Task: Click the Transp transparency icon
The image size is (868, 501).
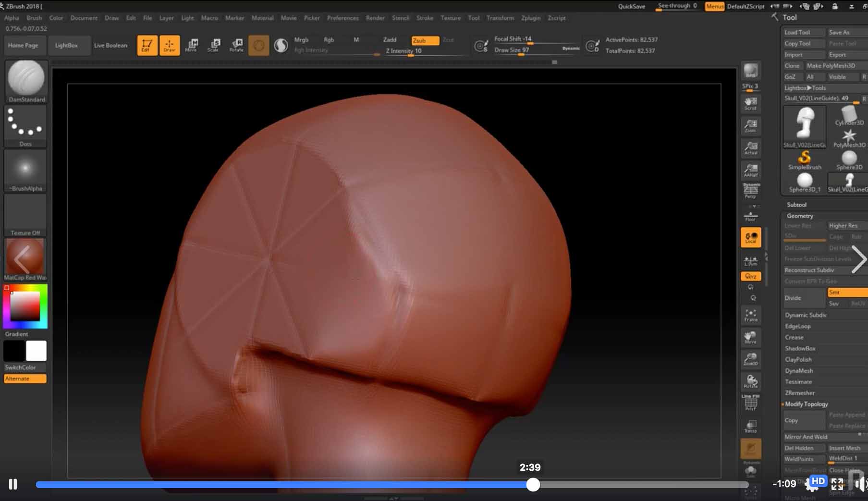Action: (x=750, y=426)
